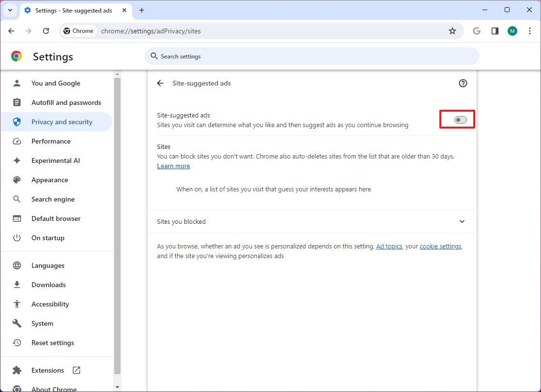The image size is (541, 392).
Task: Click the Extensions puzzle piece icon
Action: click(x=16, y=370)
